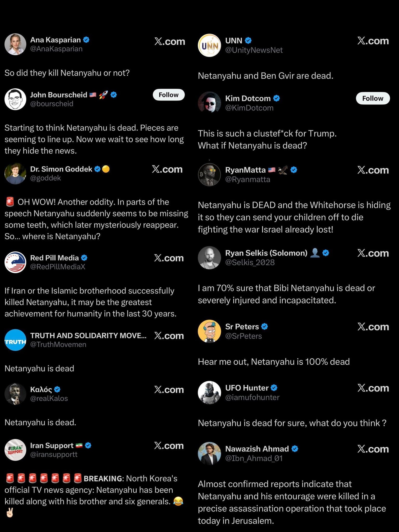Open Ryan Selkis (Solomon) display name
The width and height of the screenshot is (399, 532).
pyautogui.click(x=266, y=253)
